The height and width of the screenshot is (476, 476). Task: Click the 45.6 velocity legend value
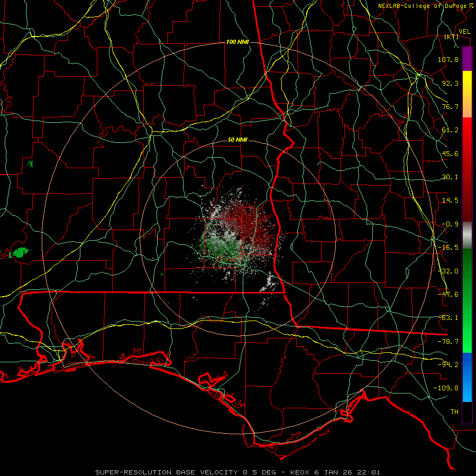450,153
